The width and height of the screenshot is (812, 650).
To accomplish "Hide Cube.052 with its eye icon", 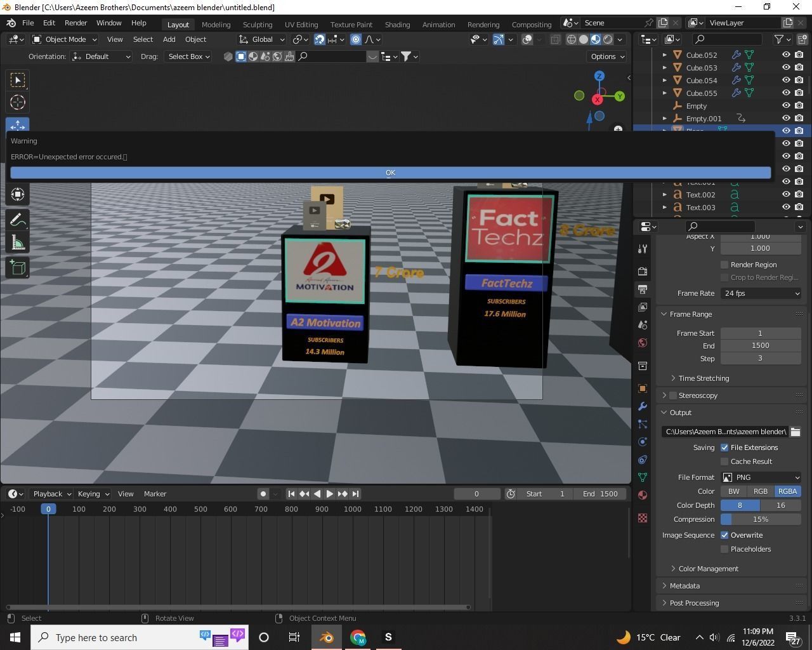I will (x=786, y=55).
